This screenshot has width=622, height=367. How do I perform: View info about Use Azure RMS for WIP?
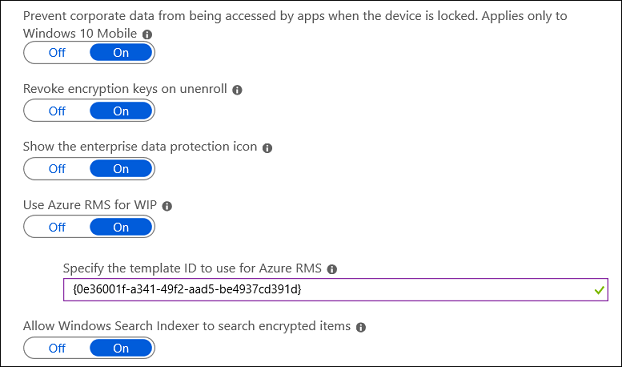pyautogui.click(x=167, y=206)
